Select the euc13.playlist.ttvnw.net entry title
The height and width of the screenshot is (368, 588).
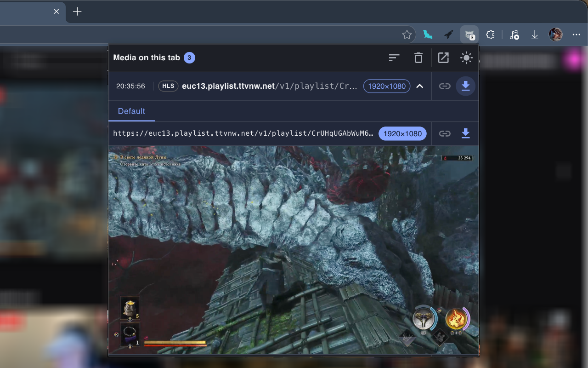point(270,86)
